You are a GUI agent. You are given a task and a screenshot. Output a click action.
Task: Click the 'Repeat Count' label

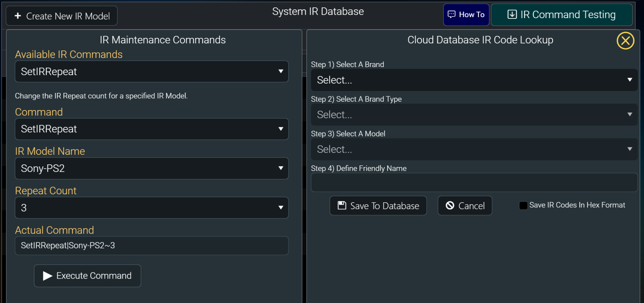(46, 191)
